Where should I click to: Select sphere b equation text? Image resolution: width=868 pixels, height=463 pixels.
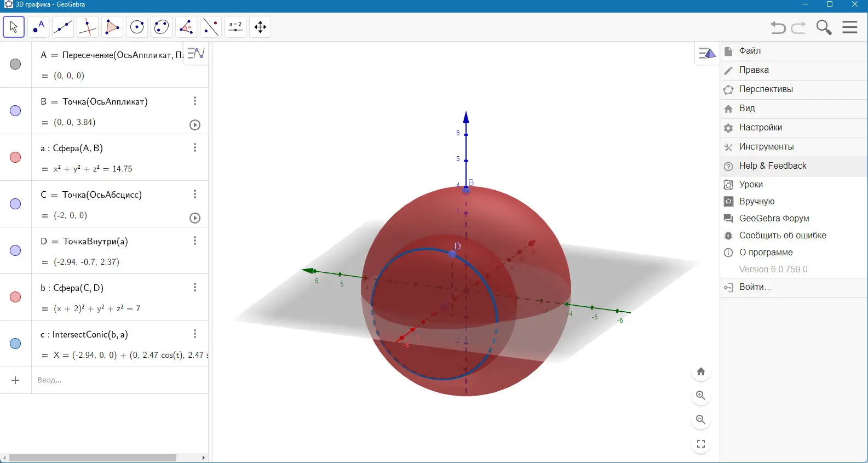(x=97, y=308)
